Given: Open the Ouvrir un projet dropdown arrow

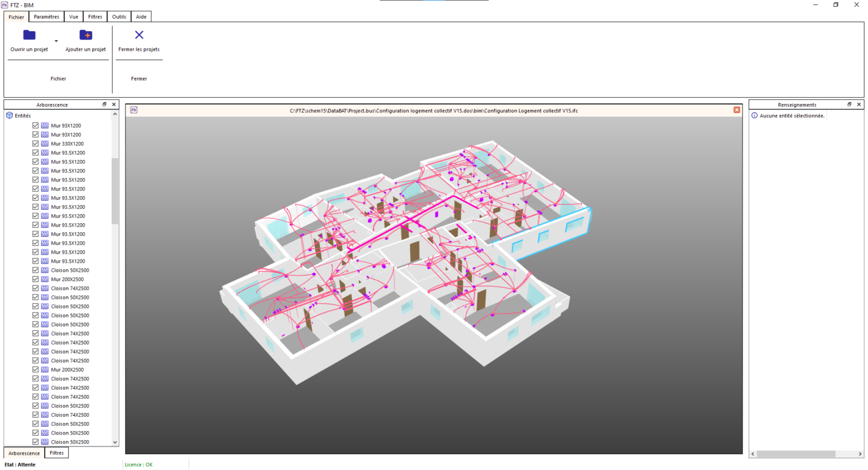Looking at the screenshot, I should click(x=55, y=40).
